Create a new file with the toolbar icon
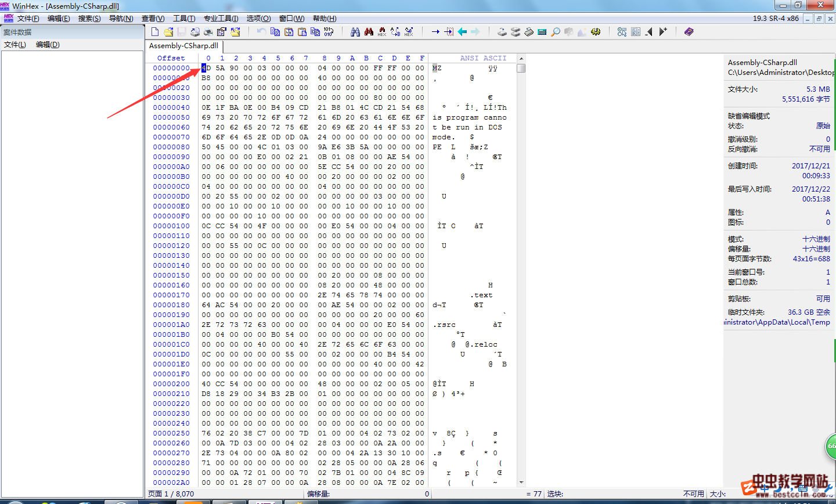The image size is (836, 504). [x=155, y=32]
